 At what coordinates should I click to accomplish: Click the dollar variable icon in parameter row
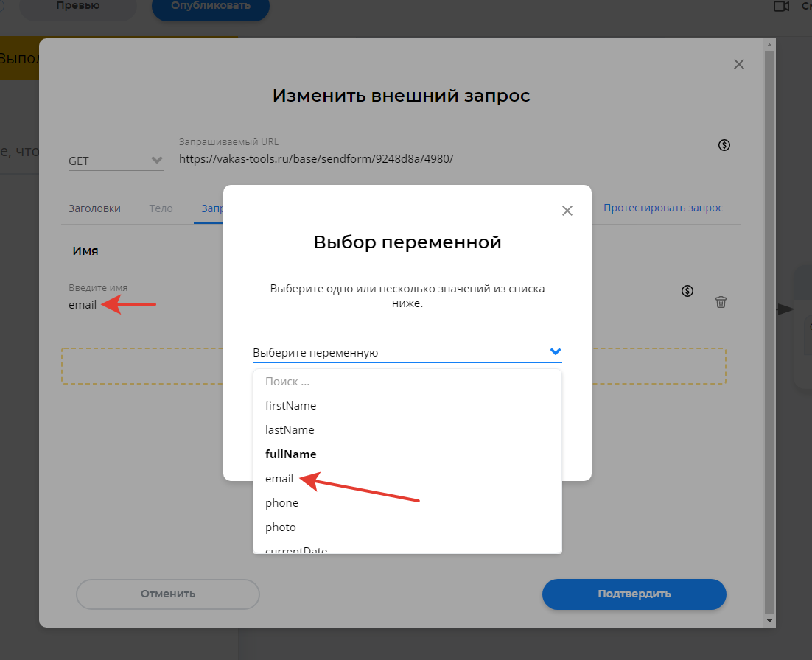(687, 291)
